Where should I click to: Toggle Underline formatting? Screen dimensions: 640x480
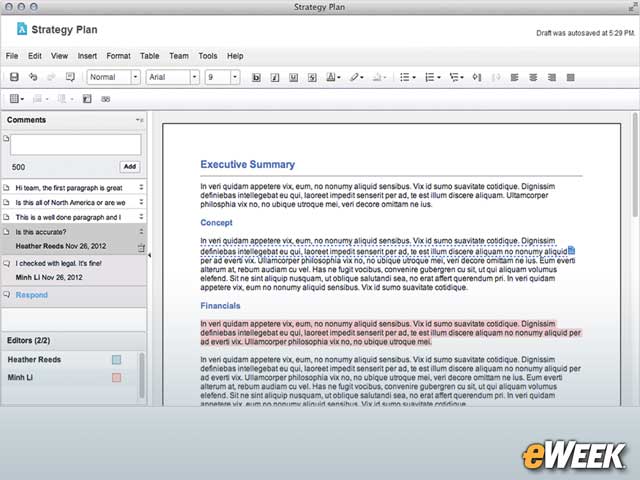[293, 78]
